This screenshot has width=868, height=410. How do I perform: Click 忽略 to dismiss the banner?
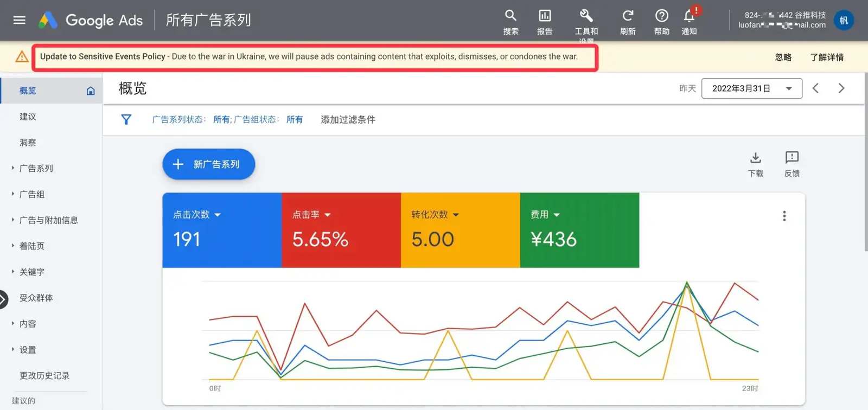tap(783, 57)
